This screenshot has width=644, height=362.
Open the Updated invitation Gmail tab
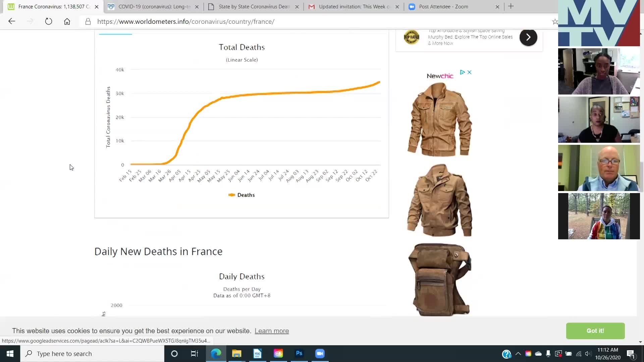click(354, 7)
